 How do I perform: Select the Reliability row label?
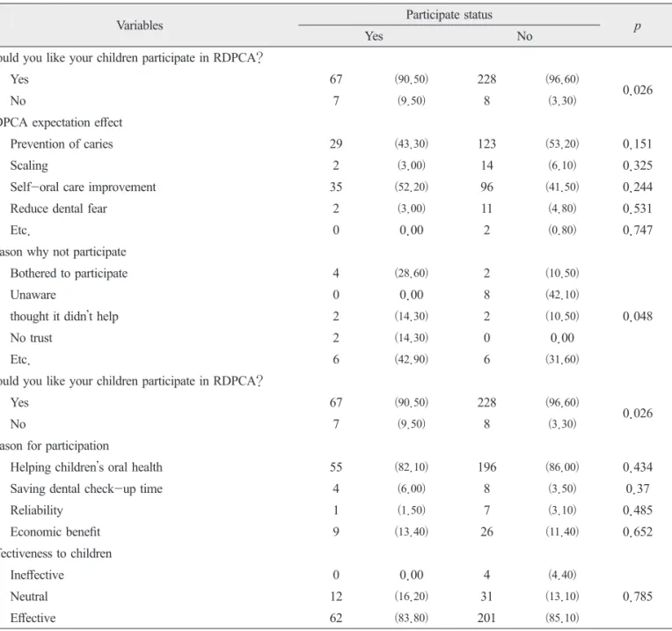(x=36, y=510)
